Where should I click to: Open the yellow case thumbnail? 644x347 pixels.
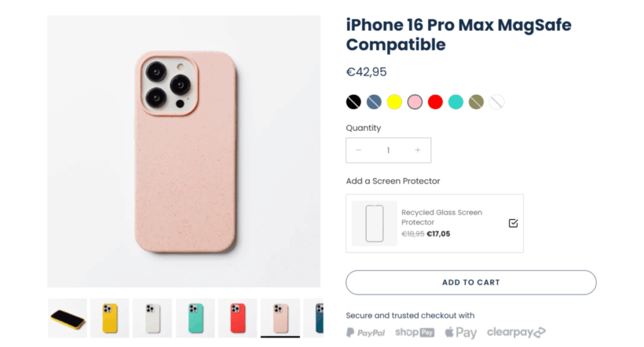[110, 318]
